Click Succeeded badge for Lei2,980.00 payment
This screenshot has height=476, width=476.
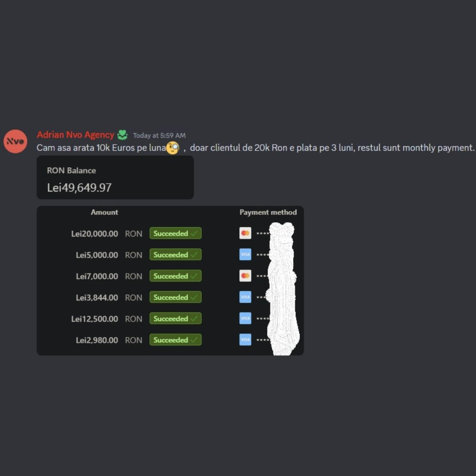click(175, 340)
